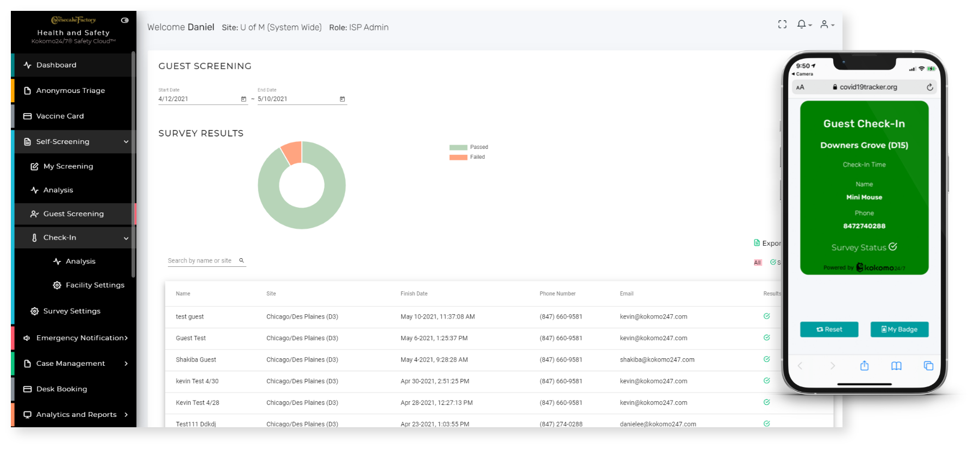
Task: Click the result check icon for Shakiba Guest
Action: point(766,359)
